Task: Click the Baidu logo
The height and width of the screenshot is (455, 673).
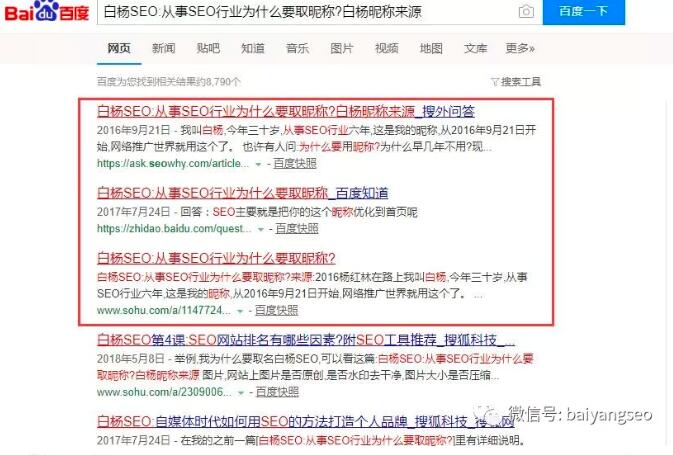Action: [x=46, y=11]
